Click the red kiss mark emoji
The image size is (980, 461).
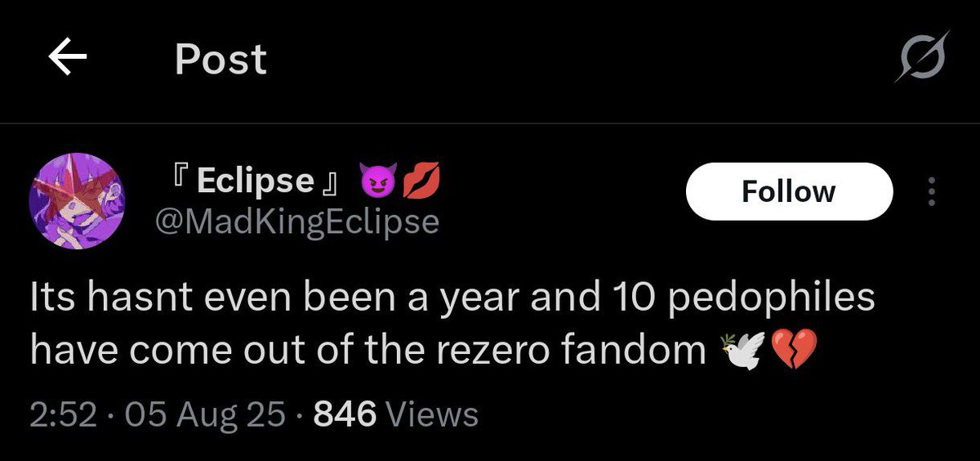click(421, 181)
